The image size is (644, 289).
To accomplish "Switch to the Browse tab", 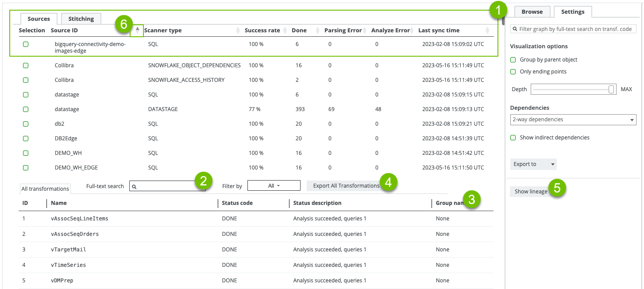I will (x=532, y=12).
